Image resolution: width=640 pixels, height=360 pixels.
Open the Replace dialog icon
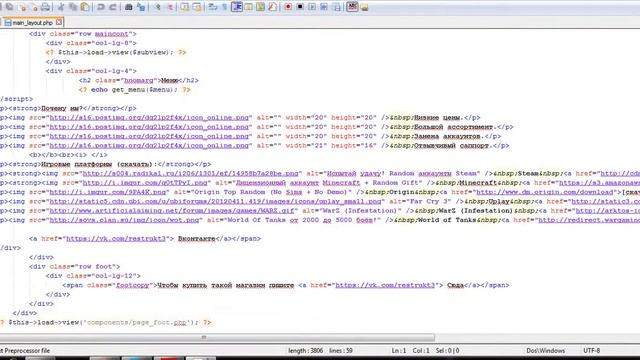(141, 7)
